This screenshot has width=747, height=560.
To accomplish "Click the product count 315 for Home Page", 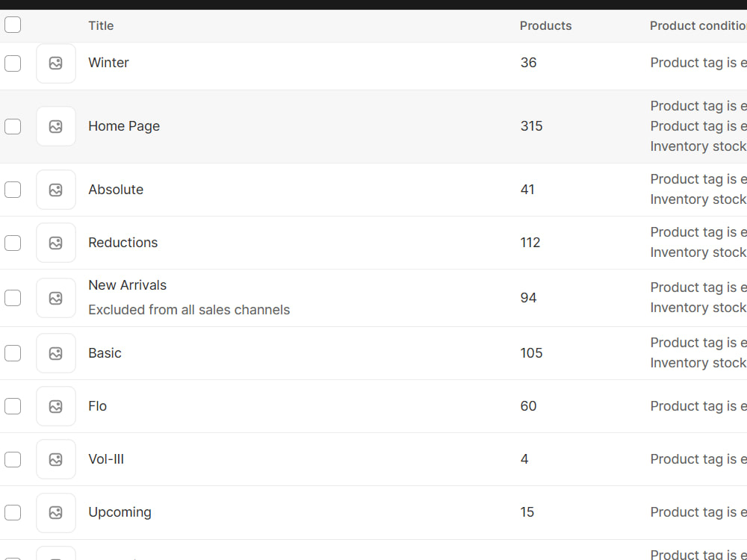I will 531,125.
